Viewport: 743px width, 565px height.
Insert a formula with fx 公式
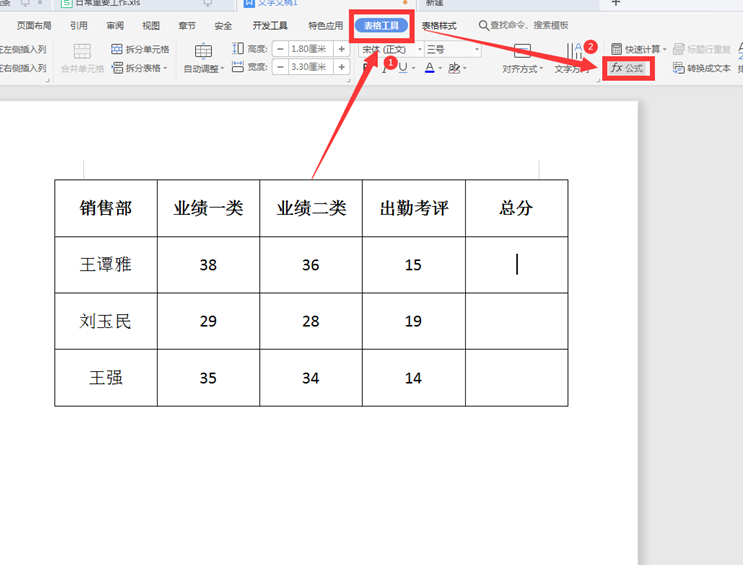(x=627, y=68)
